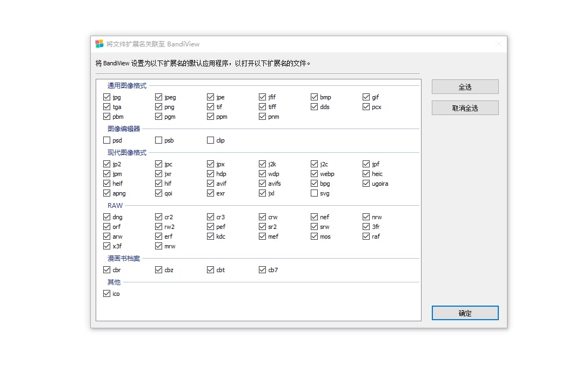Uncheck the jpg extension checkbox

click(x=106, y=97)
